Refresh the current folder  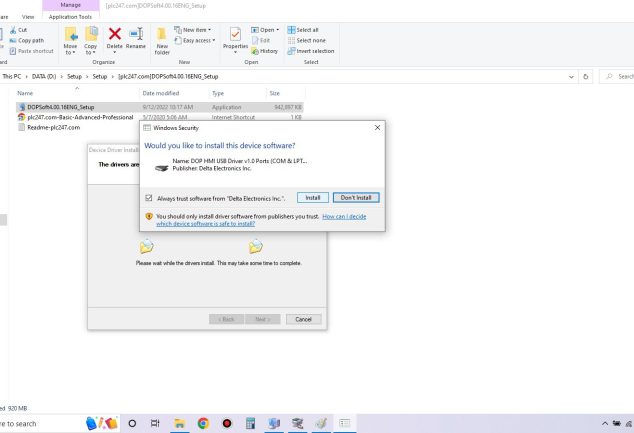click(x=585, y=77)
